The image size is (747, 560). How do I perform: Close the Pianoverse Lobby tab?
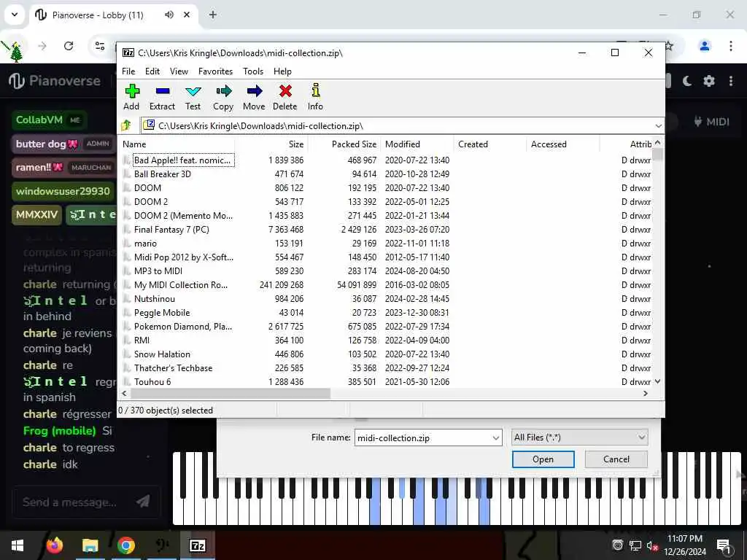coord(187,15)
